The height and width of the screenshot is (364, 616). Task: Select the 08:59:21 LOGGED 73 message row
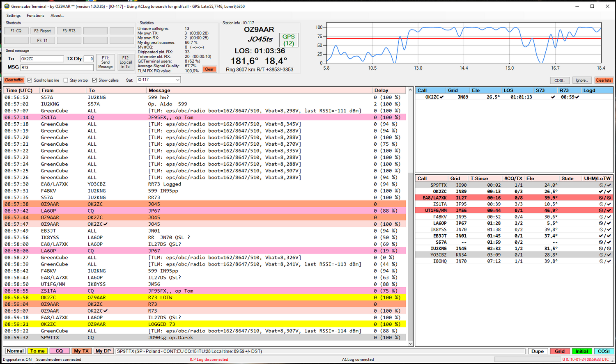click(x=205, y=324)
